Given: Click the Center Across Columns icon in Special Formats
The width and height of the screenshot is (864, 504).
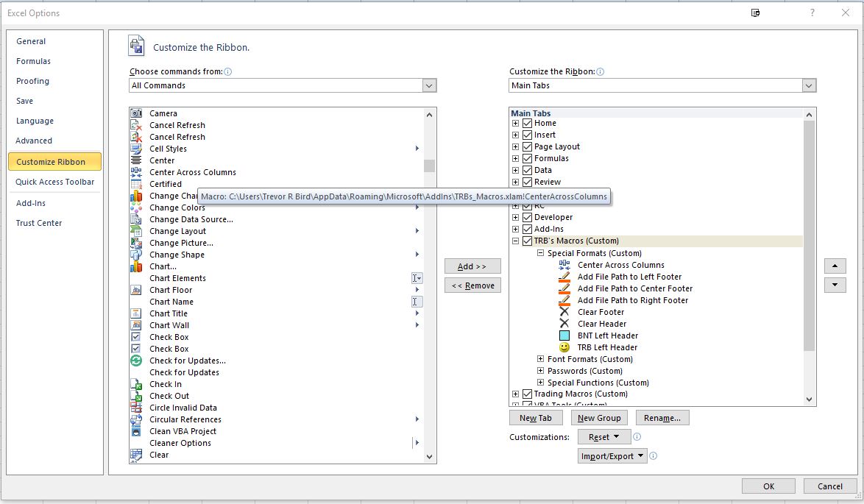Looking at the screenshot, I should coord(564,265).
